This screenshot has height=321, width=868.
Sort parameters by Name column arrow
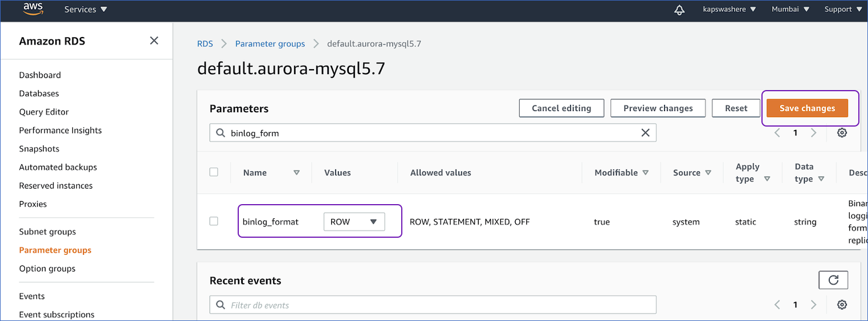click(296, 173)
